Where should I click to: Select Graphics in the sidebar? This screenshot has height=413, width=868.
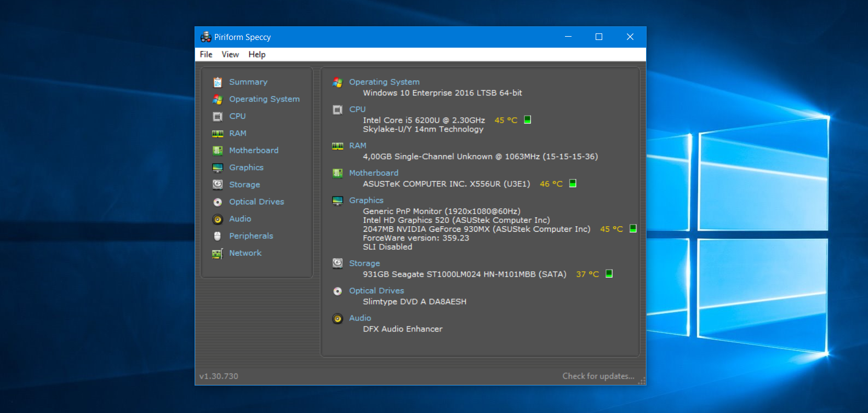(x=246, y=168)
